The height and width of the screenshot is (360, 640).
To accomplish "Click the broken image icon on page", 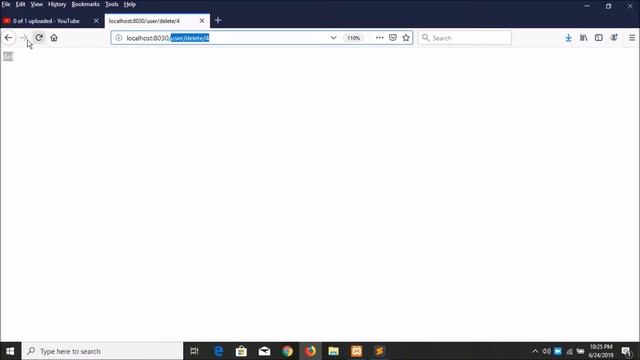I will tap(8, 56).
